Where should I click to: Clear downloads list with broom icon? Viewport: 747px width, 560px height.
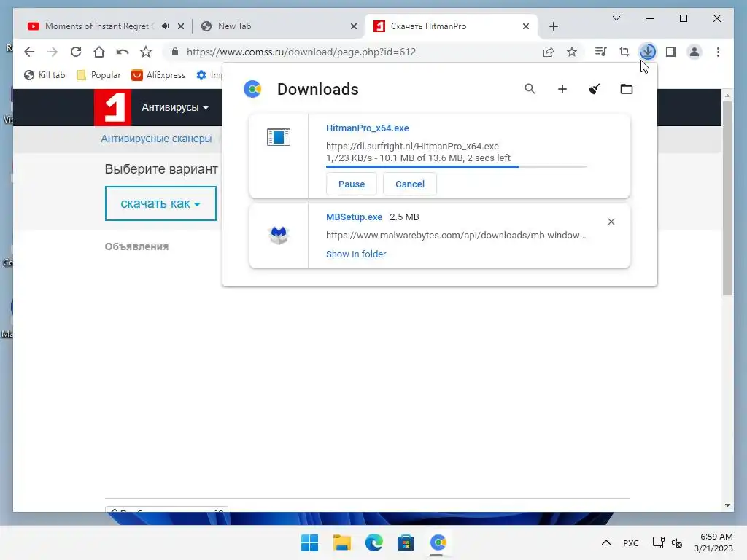coord(594,89)
